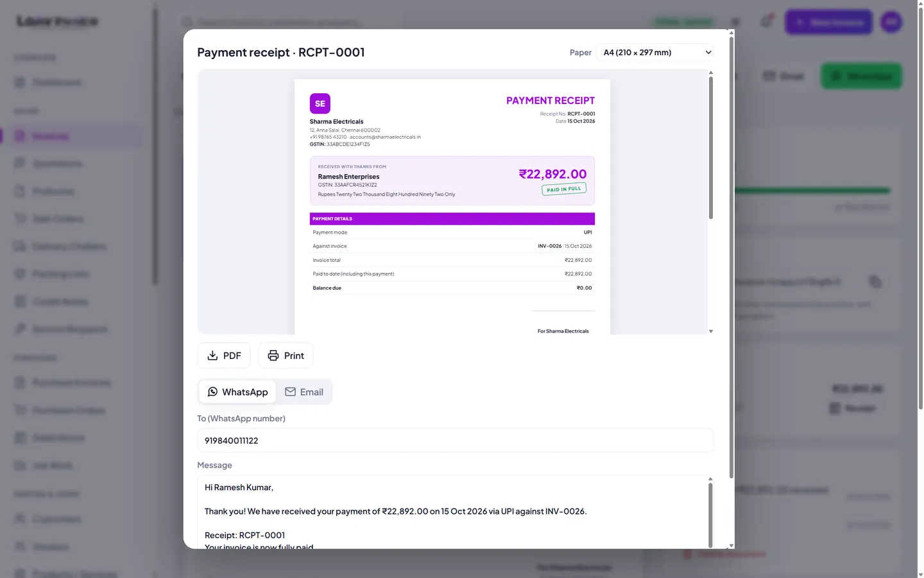Click the 'Ramesh Enterprises' payer name

348,177
